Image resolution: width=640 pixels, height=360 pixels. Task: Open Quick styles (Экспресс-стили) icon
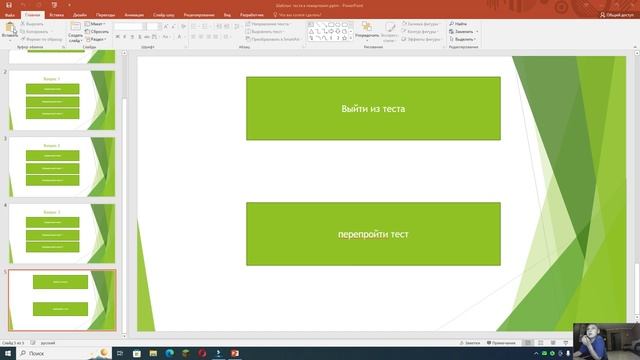coord(390,28)
